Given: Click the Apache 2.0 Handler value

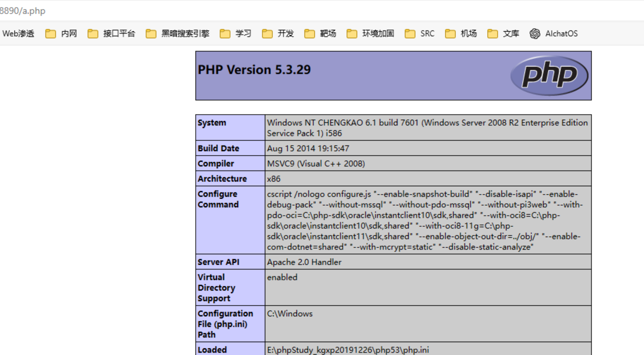Looking at the screenshot, I should point(304,262).
